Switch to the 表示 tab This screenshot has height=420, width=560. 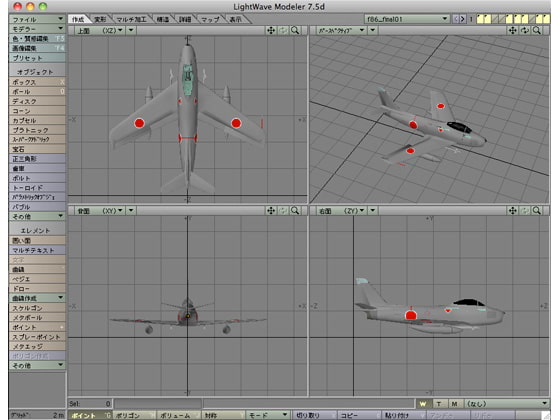235,19
